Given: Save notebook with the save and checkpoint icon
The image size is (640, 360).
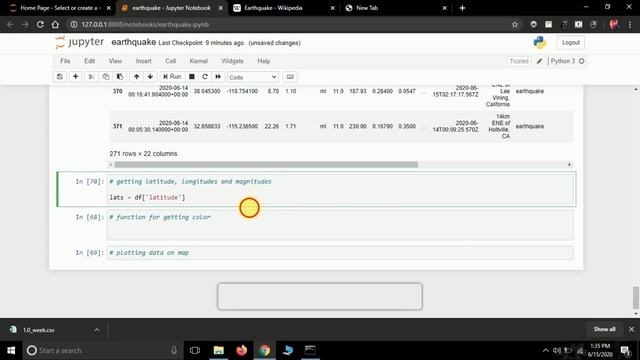Looking at the screenshot, I should (60, 77).
